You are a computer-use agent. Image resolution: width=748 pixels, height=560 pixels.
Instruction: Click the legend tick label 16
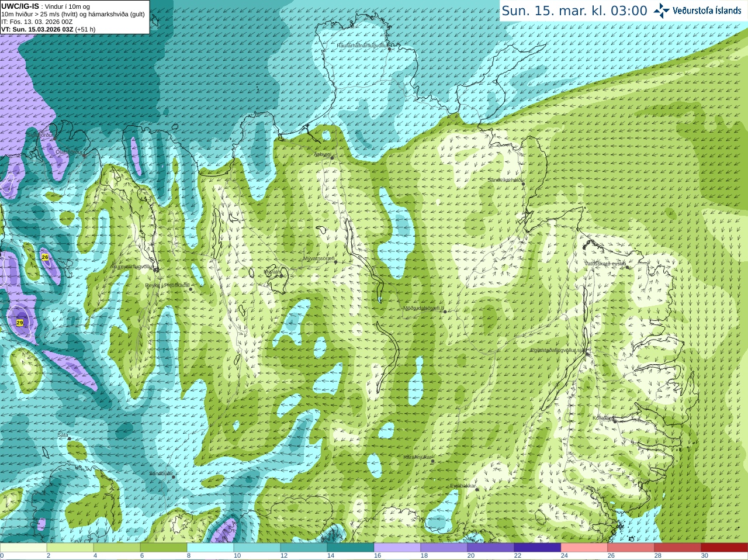(378, 556)
